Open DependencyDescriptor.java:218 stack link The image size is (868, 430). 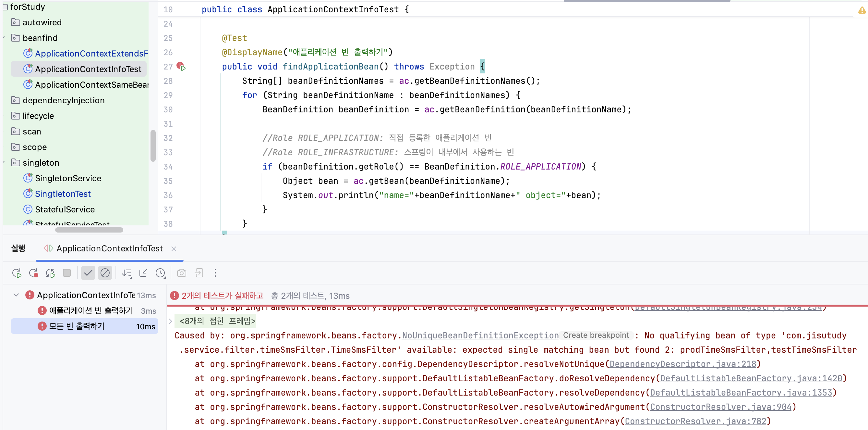tap(683, 364)
